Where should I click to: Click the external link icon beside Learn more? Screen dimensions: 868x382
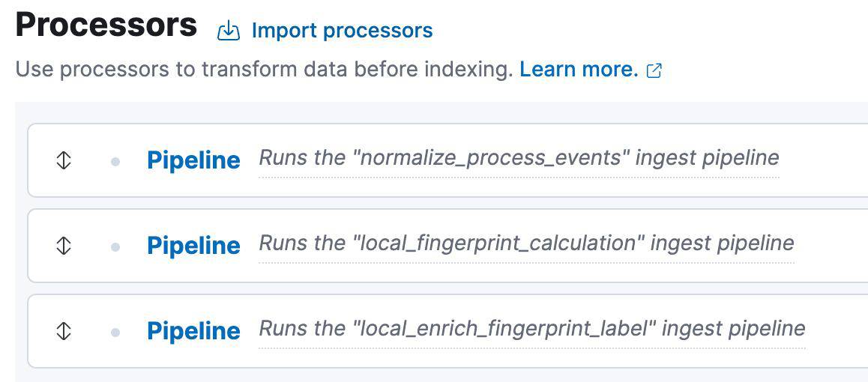click(x=654, y=70)
